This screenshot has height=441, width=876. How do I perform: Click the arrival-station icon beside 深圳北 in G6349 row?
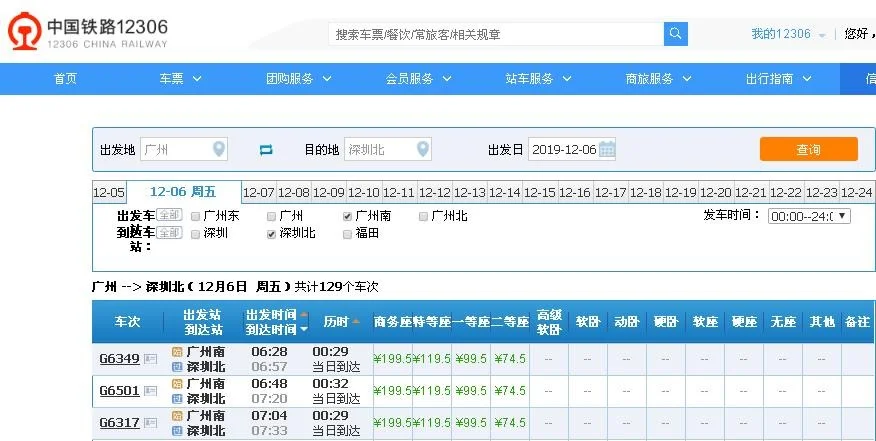(177, 367)
